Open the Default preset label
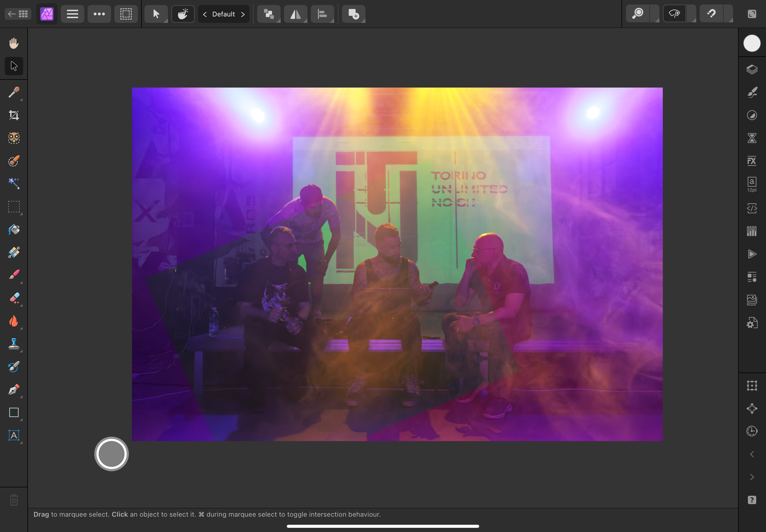 tap(224, 14)
